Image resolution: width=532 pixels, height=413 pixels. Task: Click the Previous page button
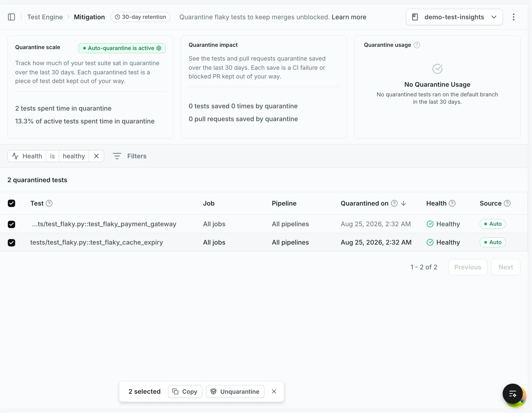point(468,267)
